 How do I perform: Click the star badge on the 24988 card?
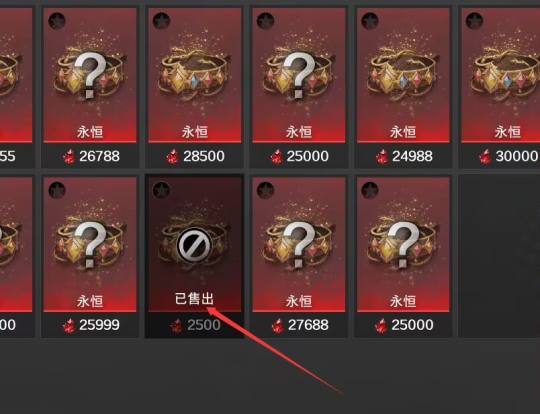370,21
